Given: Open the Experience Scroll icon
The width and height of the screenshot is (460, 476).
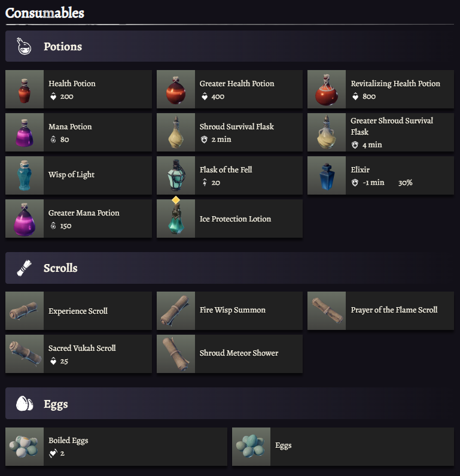Looking at the screenshot, I should tap(25, 311).
